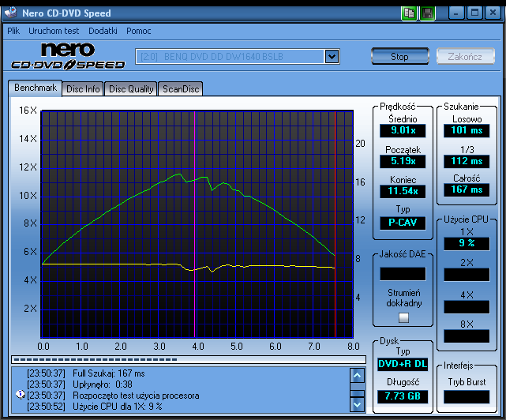Minimize the Nero CD-DVD Speed window

click(456, 13)
